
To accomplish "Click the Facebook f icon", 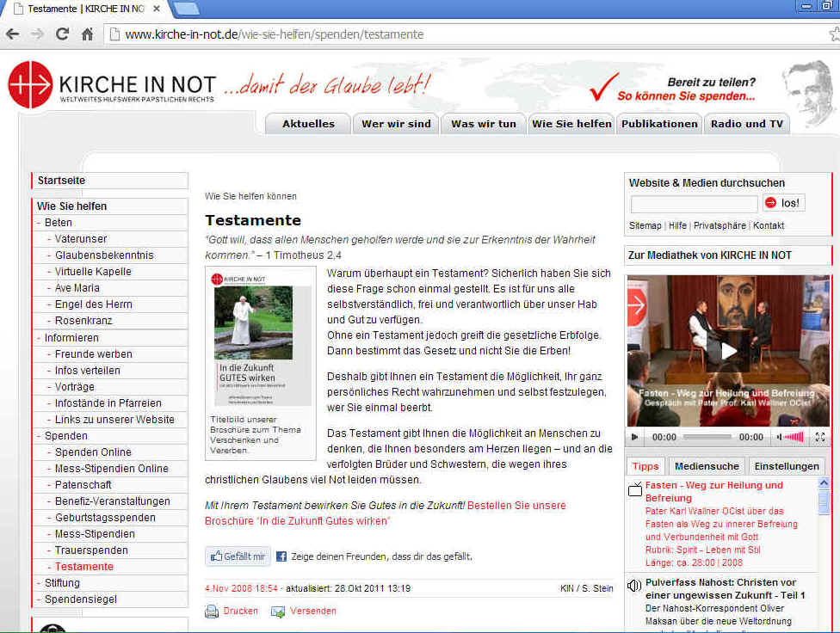I will 281,556.
